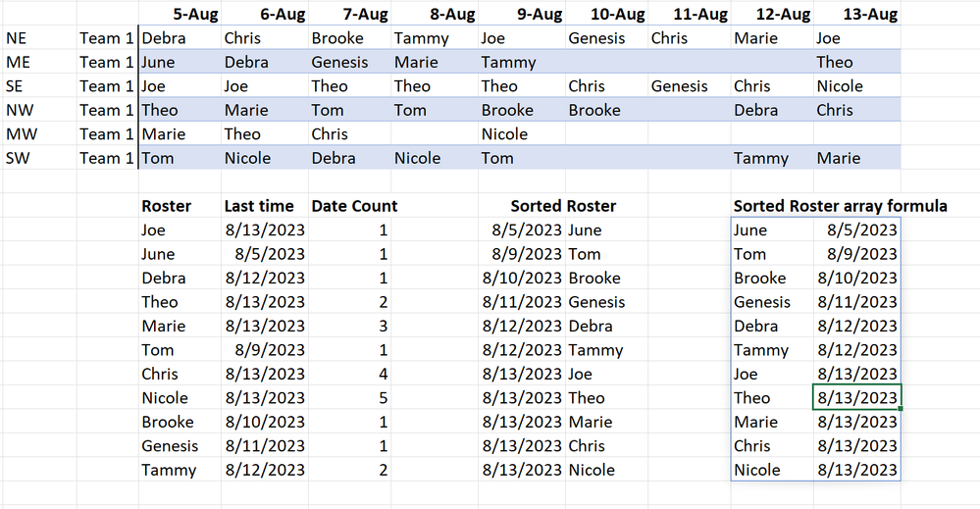Select Chris's Last time date cell
Viewport: 980px width, 509px height.
coord(265,374)
